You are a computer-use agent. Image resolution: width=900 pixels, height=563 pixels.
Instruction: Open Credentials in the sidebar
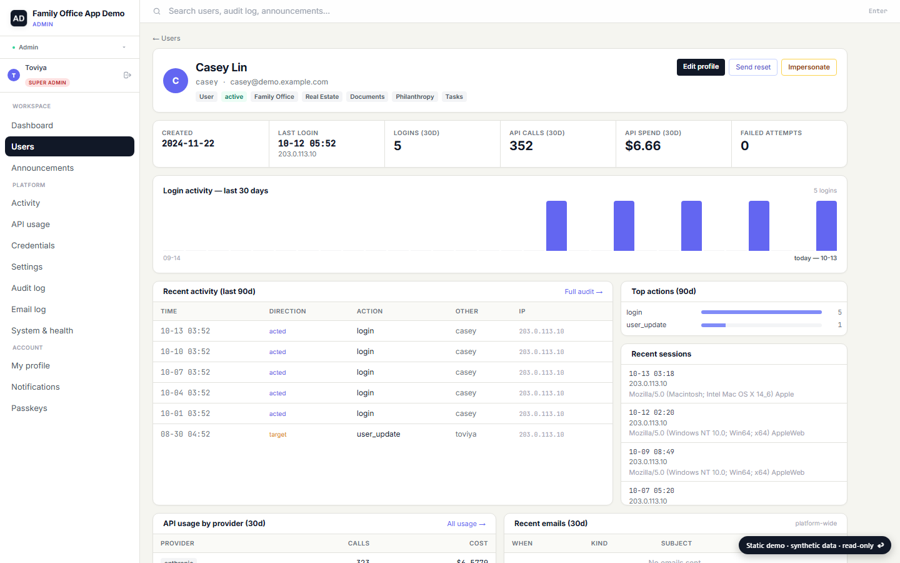[x=69, y=245]
